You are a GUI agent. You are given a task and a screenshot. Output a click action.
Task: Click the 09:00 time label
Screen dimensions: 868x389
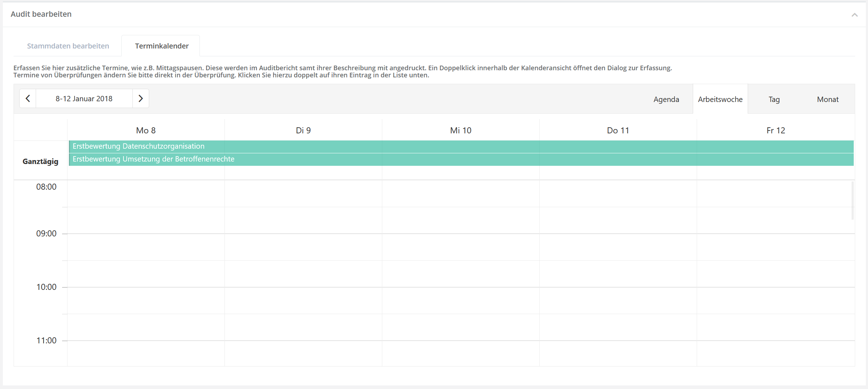pos(46,234)
